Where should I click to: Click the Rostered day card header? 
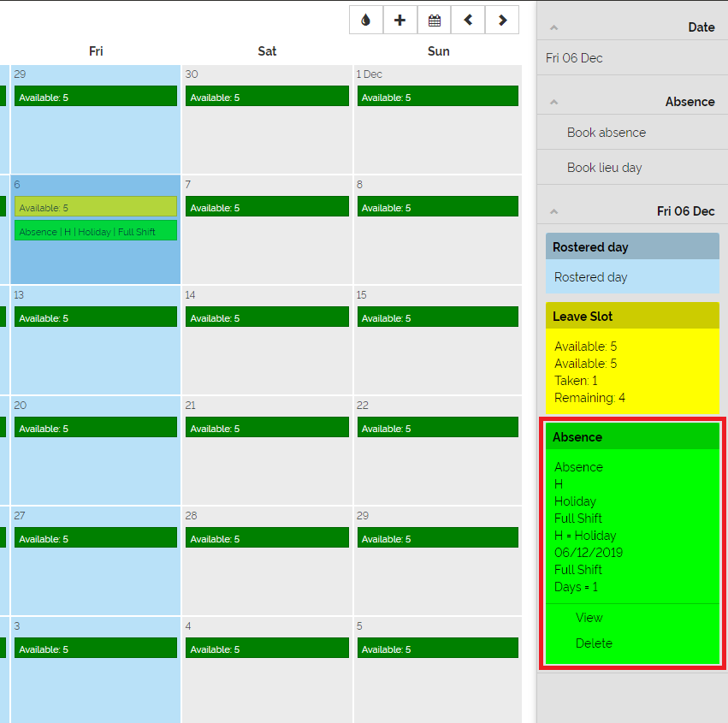coord(632,246)
